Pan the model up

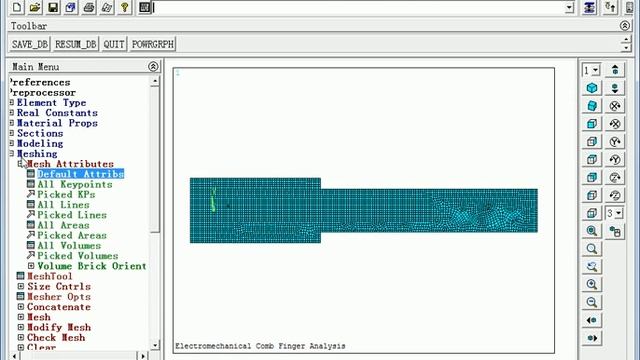click(615, 70)
